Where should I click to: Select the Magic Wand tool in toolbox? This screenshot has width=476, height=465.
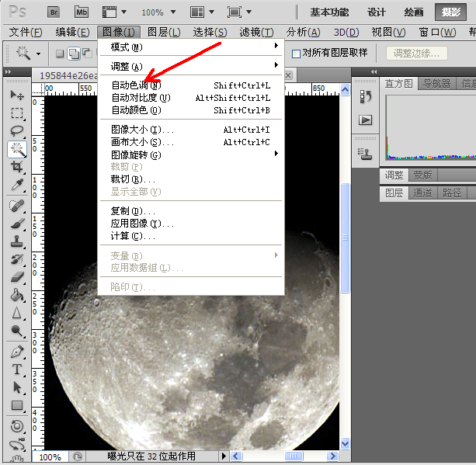pyautogui.click(x=17, y=149)
